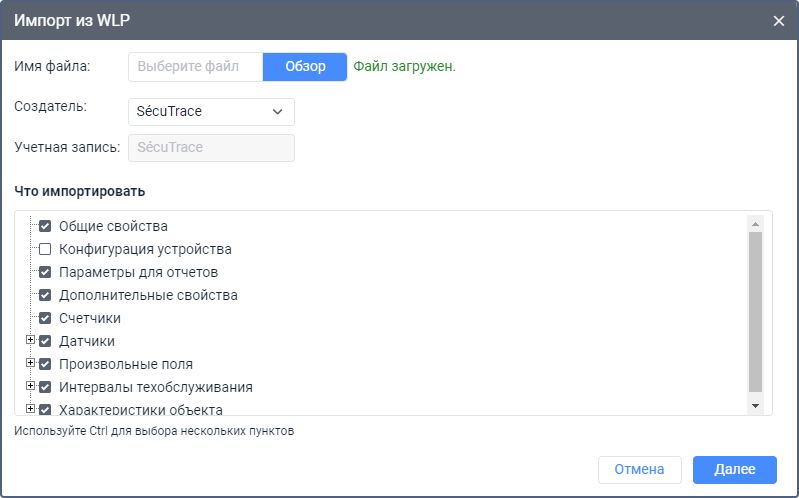The image size is (799, 498).
Task: Expand the Датчики tree node
Action: (31, 341)
